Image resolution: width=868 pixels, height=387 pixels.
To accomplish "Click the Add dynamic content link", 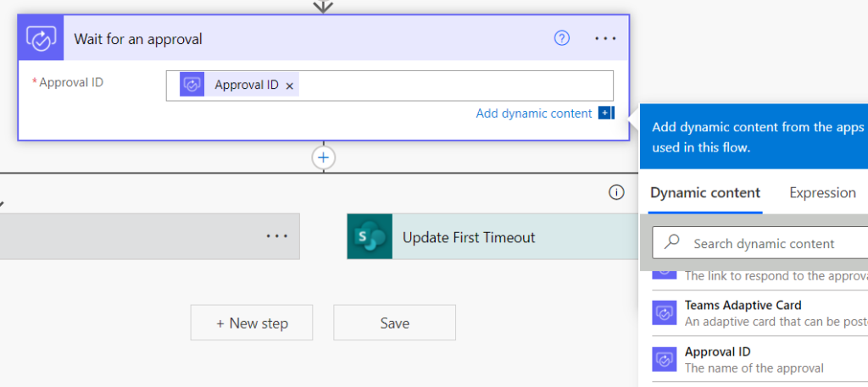I will [534, 113].
